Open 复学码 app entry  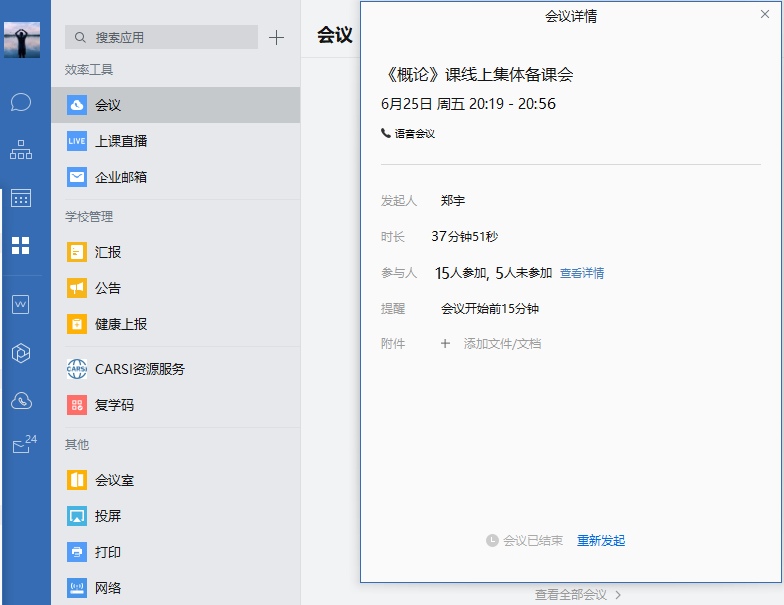pos(114,405)
